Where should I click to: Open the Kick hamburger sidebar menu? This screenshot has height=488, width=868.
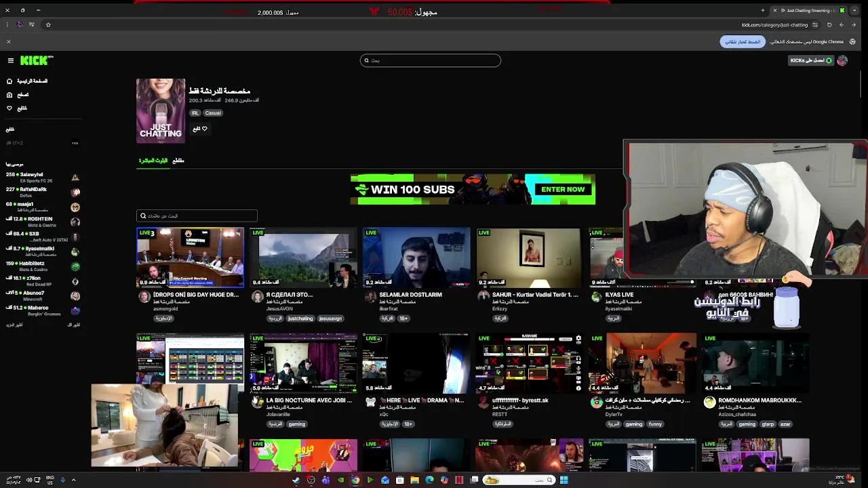pos(11,60)
